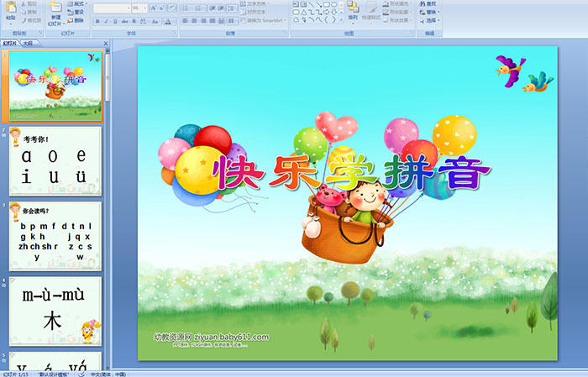The height and width of the screenshot is (377, 588).
Task: Clear all formatting eraser icon
Action: click(x=172, y=8)
